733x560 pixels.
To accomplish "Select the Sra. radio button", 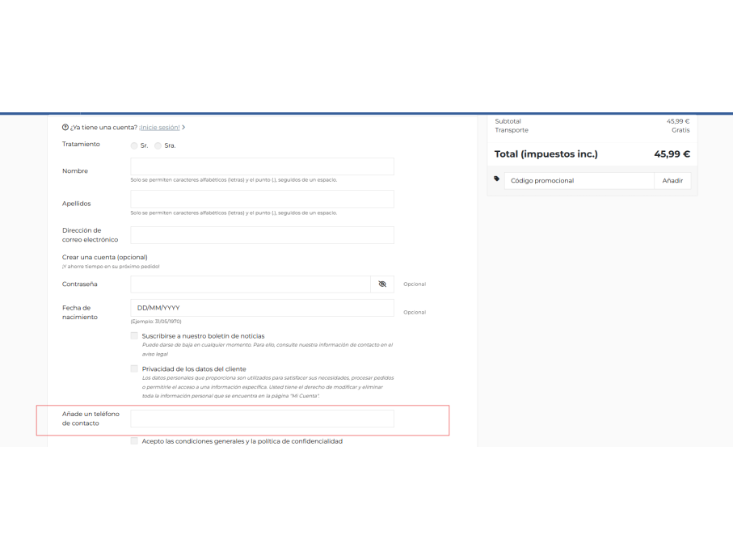I will click(x=158, y=145).
